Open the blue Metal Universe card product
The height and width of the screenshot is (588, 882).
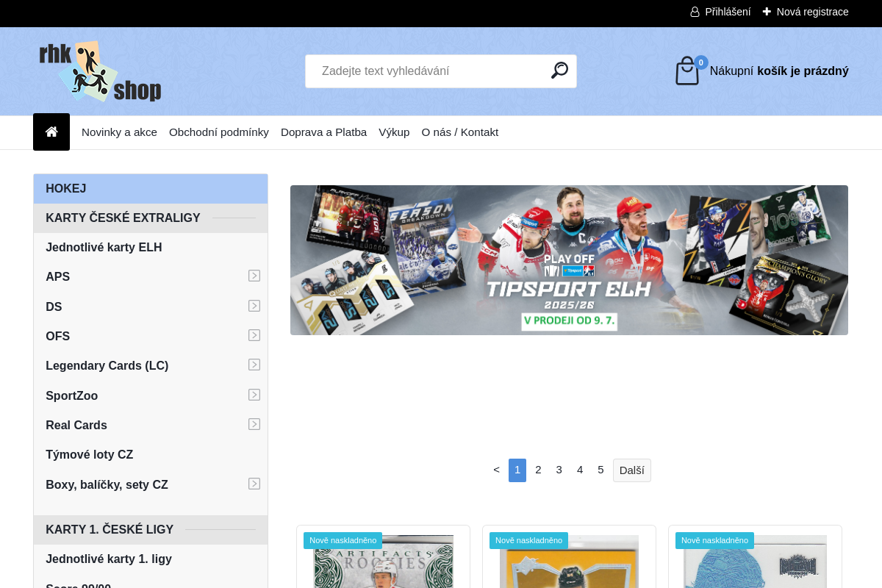[755, 562]
